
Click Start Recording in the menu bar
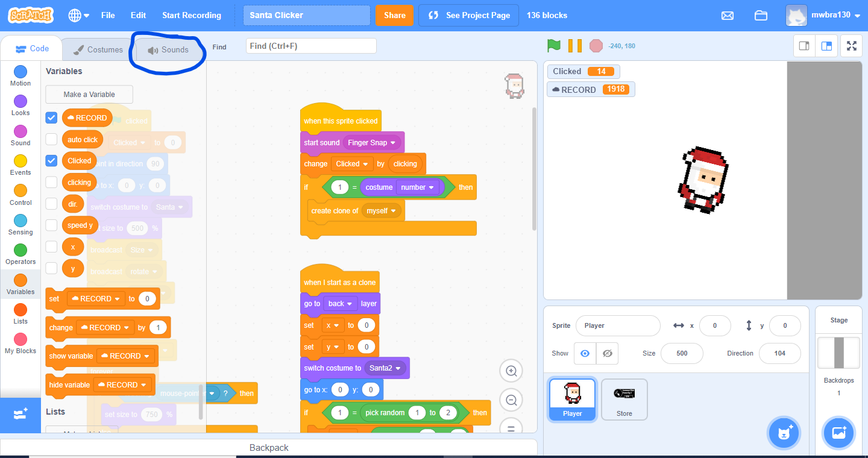coord(192,15)
